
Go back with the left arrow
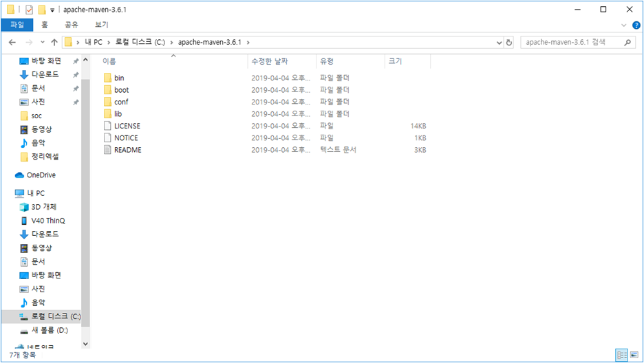coord(12,42)
